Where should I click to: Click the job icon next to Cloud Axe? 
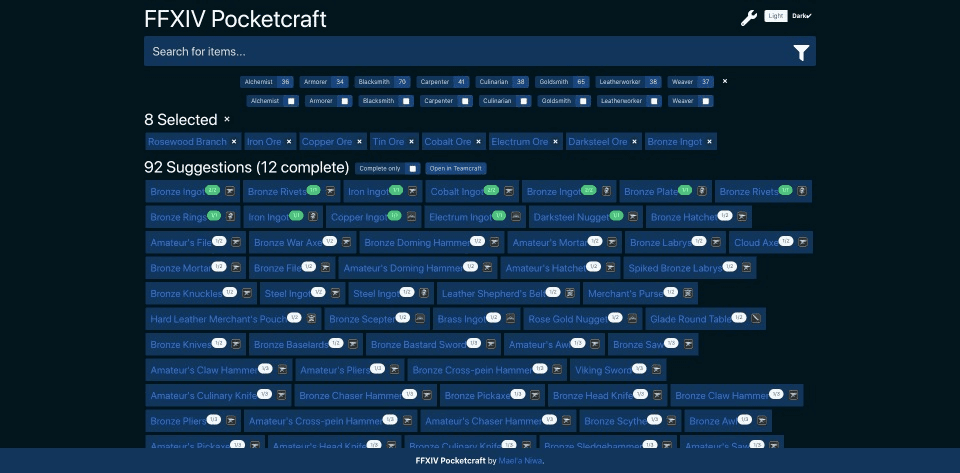click(803, 242)
